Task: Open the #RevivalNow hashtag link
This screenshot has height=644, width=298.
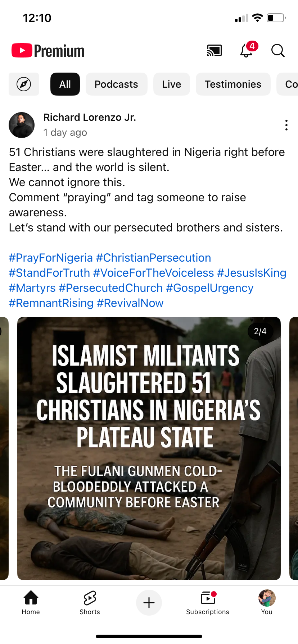Action: (130, 303)
